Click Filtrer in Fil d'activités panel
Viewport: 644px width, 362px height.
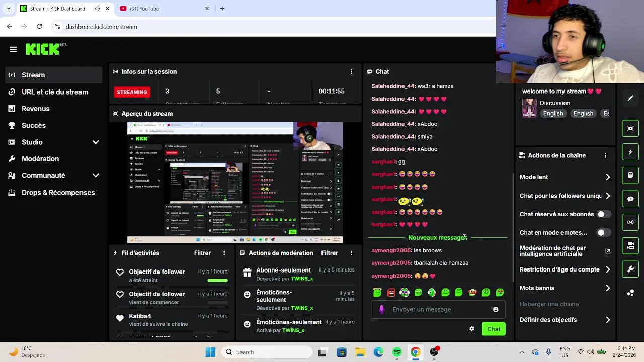203,253
